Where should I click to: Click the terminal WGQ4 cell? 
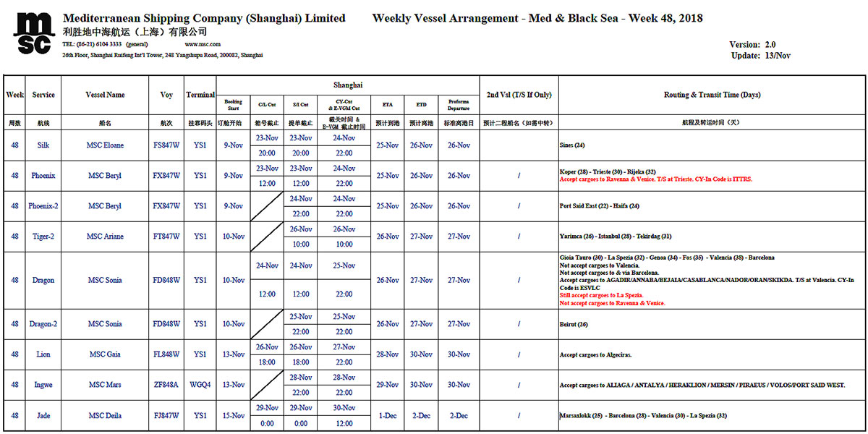click(x=200, y=385)
